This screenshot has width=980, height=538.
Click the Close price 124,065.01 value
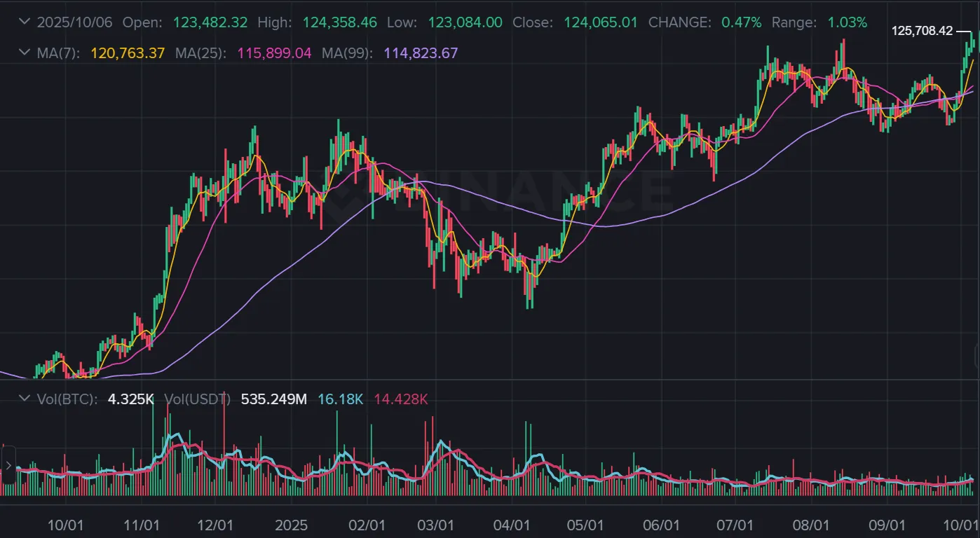pyautogui.click(x=601, y=22)
